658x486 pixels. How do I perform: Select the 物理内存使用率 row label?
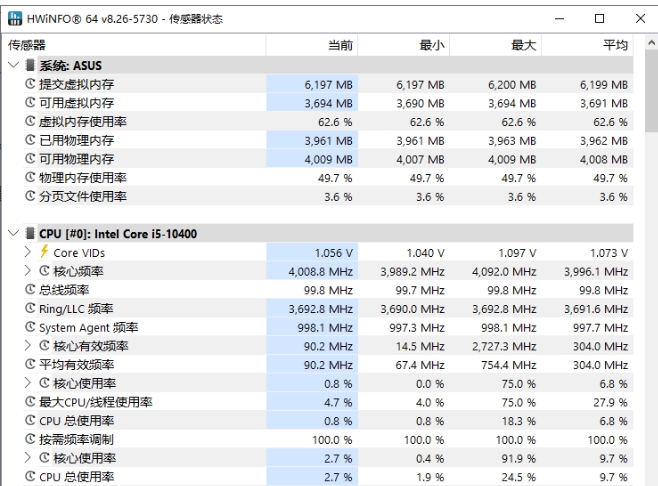coord(83,178)
